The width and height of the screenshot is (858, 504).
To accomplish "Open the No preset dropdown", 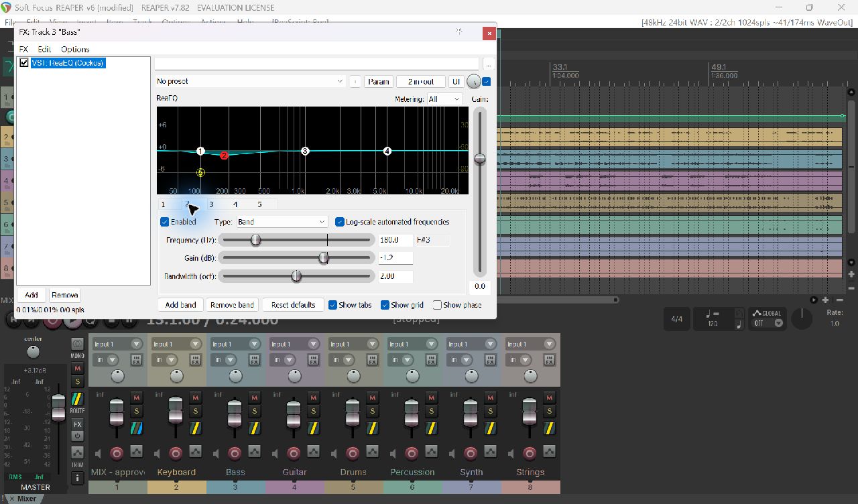I will point(251,81).
